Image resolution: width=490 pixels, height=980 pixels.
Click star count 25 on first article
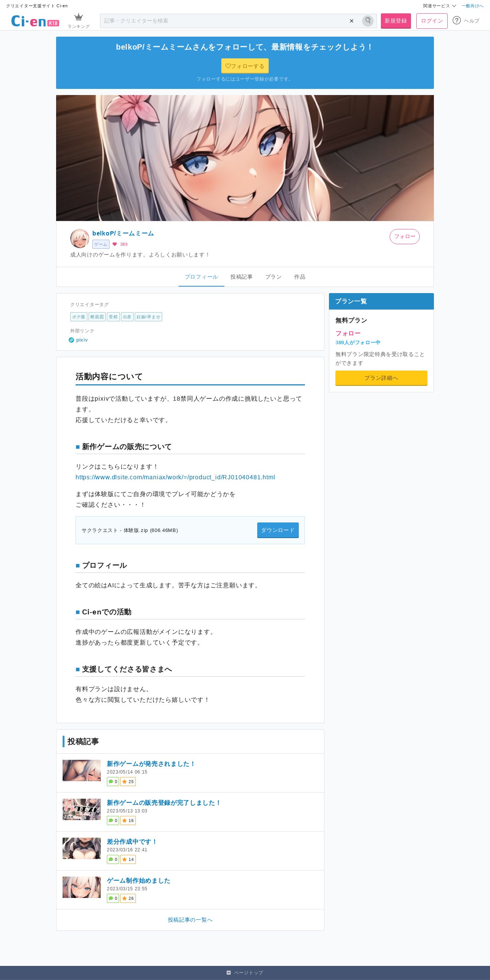click(128, 782)
